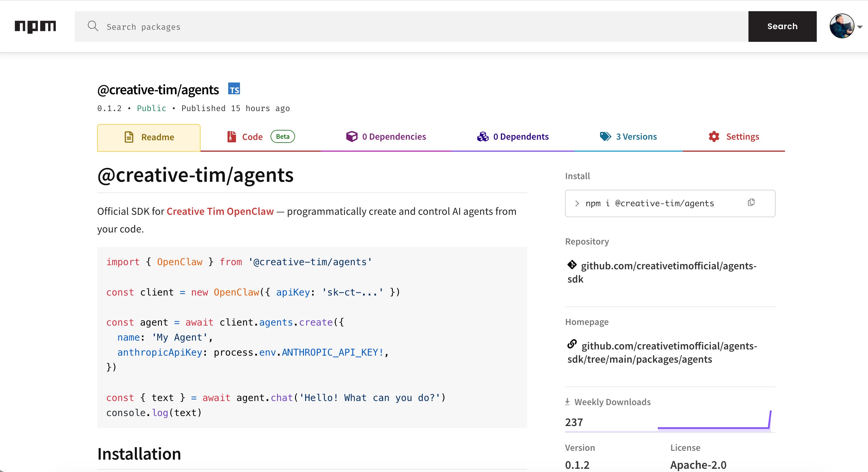Click the Settings gear icon

coord(714,136)
